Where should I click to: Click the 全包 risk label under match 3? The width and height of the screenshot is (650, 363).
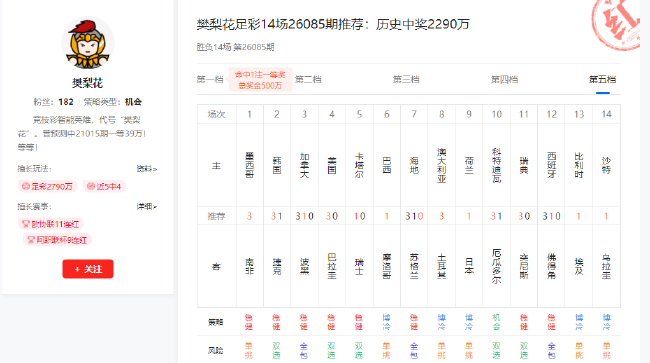(x=304, y=351)
